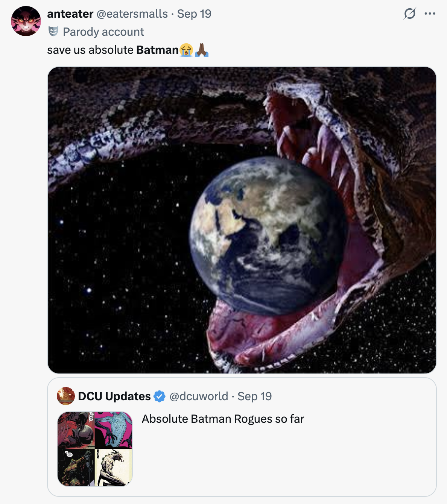The height and width of the screenshot is (504, 447).
Task: Open the @eatersmalls handle link
Action: pyautogui.click(x=132, y=14)
